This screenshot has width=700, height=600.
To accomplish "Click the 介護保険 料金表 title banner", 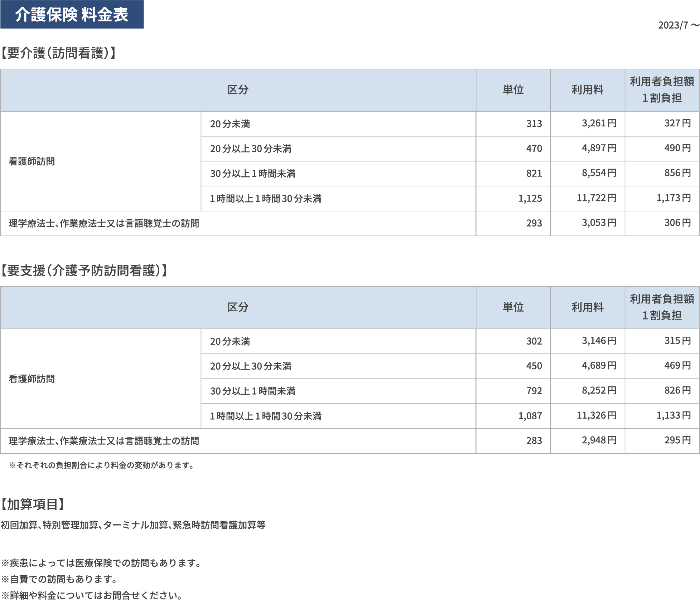I will [72, 14].
